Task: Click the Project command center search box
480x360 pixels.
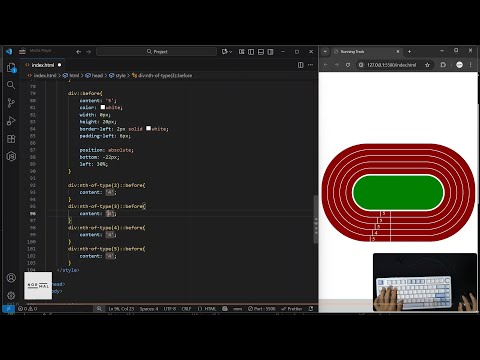Action: tap(156, 52)
